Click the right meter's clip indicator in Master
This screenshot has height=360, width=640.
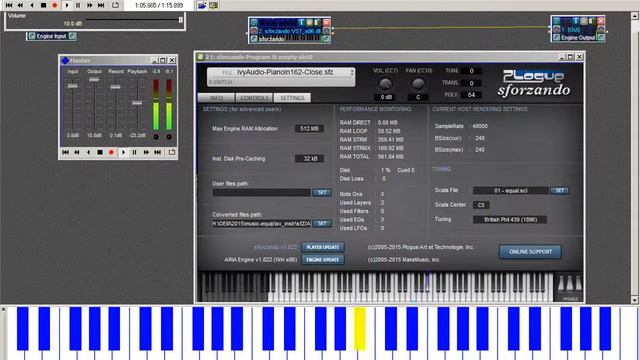[169, 137]
